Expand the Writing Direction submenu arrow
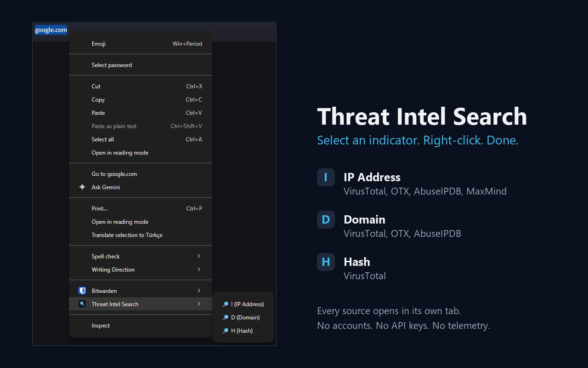This screenshot has height=368, width=588. (x=199, y=270)
